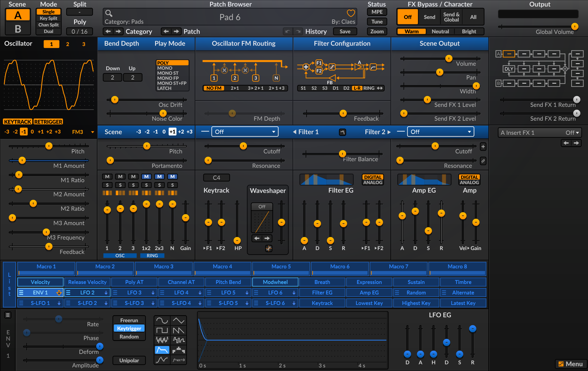The height and width of the screenshot is (371, 588).
Task: Click the Filter 1 Cutoff slider handle
Action: click(x=243, y=146)
